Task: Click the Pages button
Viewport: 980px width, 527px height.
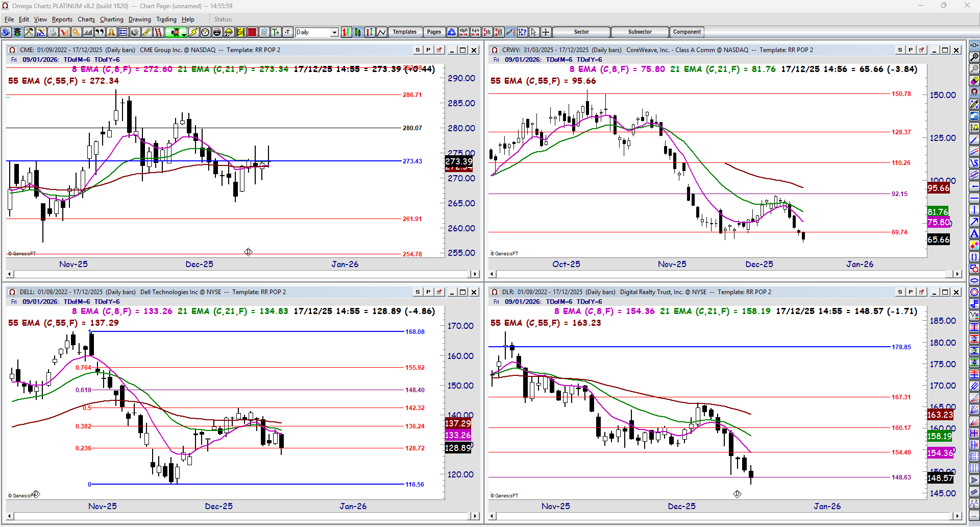Action: pos(434,32)
